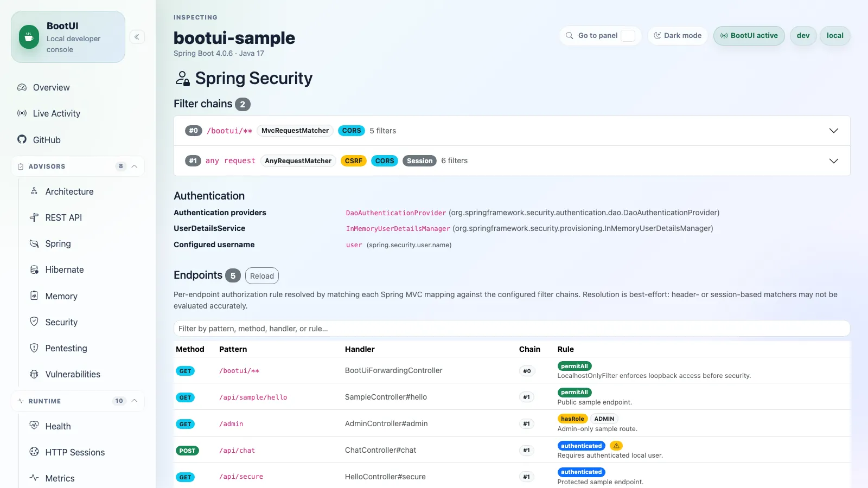Viewport: 868px width, 488px height.
Task: Click the Hibernate database icon
Action: [34, 269]
